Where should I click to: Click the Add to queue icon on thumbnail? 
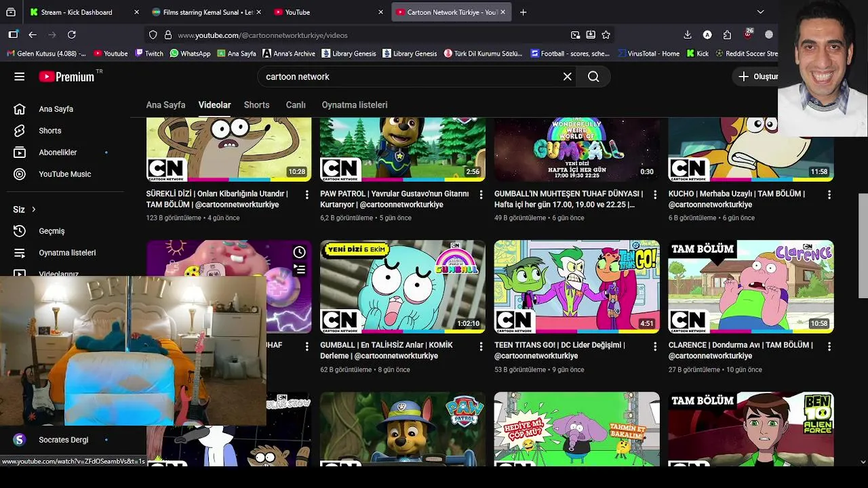tap(299, 270)
